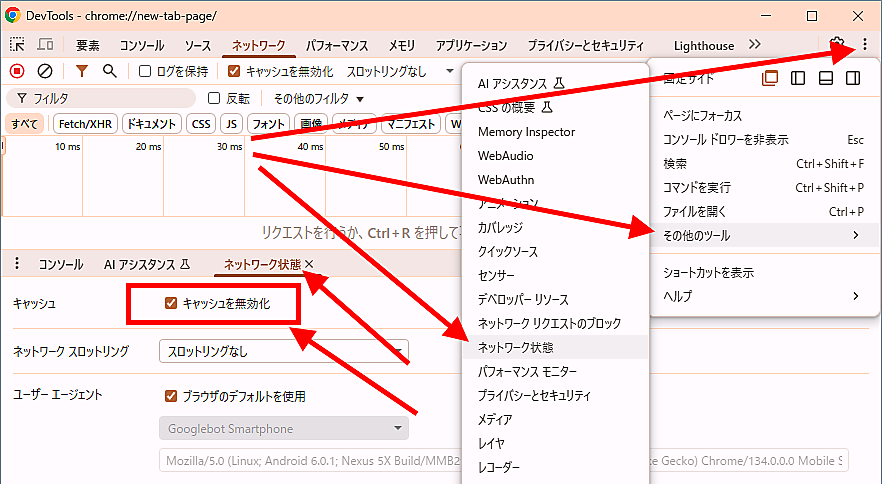The width and height of the screenshot is (882, 484).
Task: Click the red record network log icon
Action: pyautogui.click(x=17, y=71)
